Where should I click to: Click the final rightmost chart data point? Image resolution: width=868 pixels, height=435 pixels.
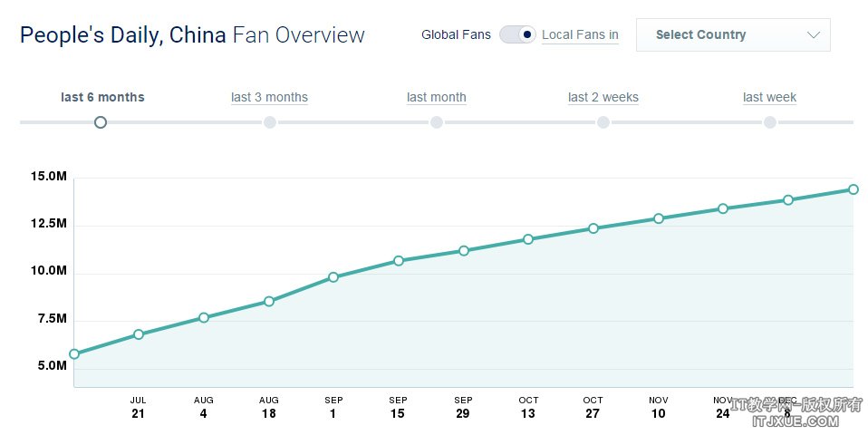point(854,189)
